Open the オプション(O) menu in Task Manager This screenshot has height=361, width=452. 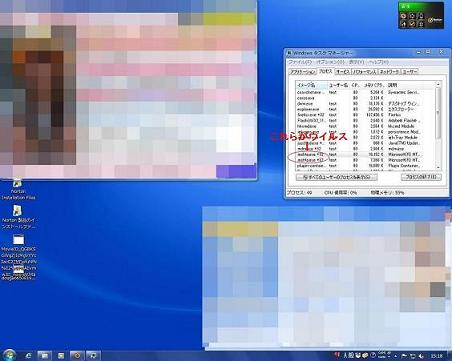coord(330,62)
